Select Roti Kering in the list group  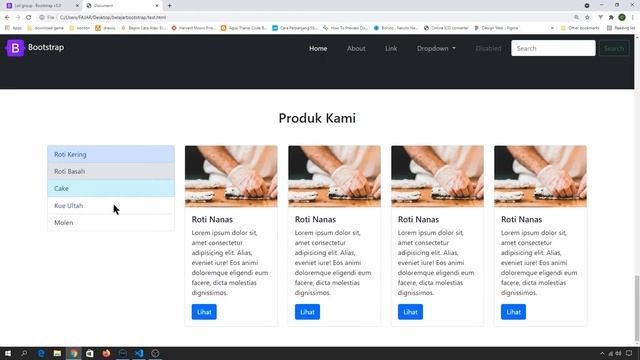[111, 154]
